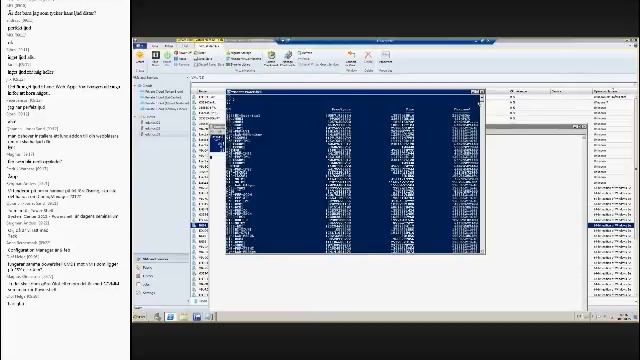
Task: Open Server Manager from the taskbar
Action: click(157, 317)
